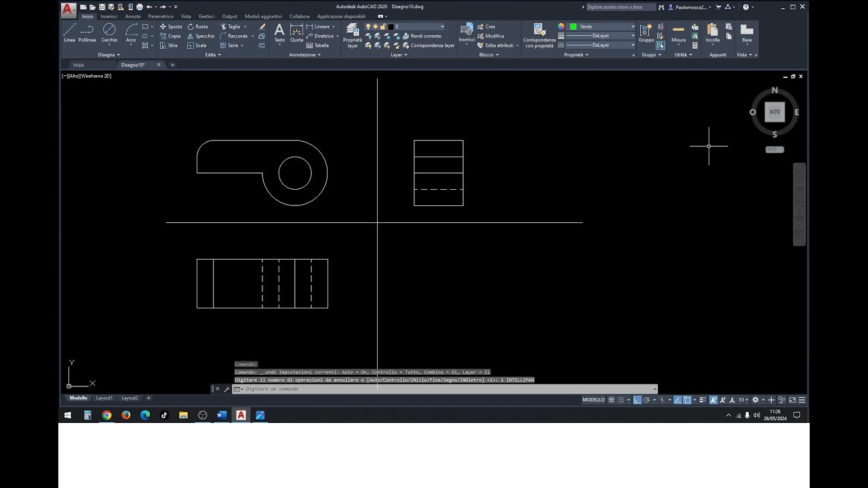This screenshot has height=488, width=868.
Task: Click the black layer color swatch
Action: pyautogui.click(x=391, y=26)
